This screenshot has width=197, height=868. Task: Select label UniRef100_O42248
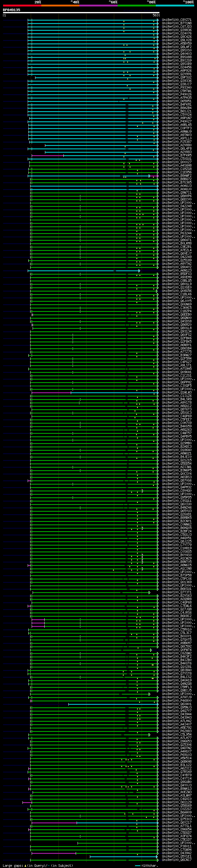[x=177, y=206]
